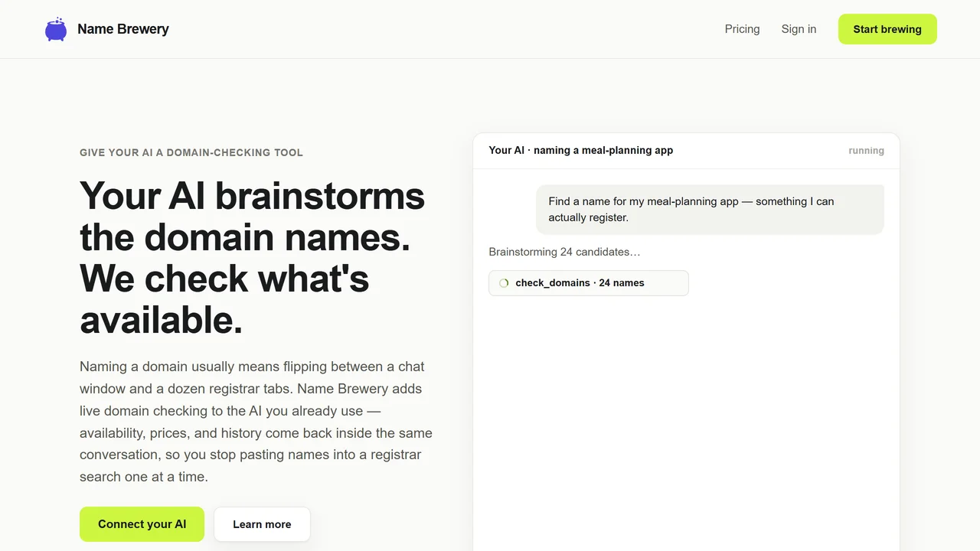Viewport: 980px width, 551px height.
Task: Open the Sign in link
Action: pos(799,29)
